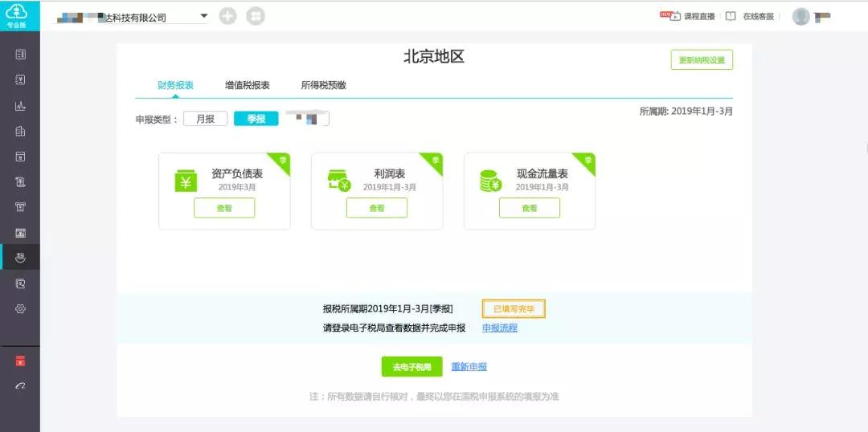868x432 pixels.
Task: Select 月报 as the declaration type
Action: point(206,119)
